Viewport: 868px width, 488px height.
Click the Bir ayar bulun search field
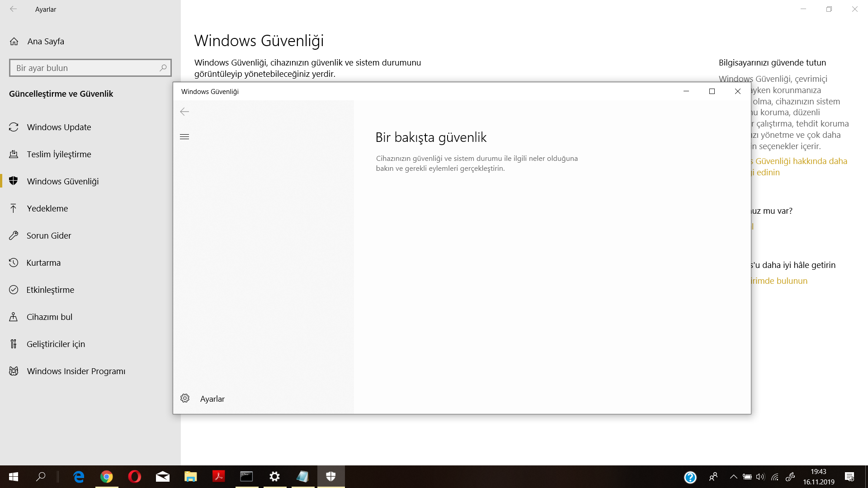[90, 68]
